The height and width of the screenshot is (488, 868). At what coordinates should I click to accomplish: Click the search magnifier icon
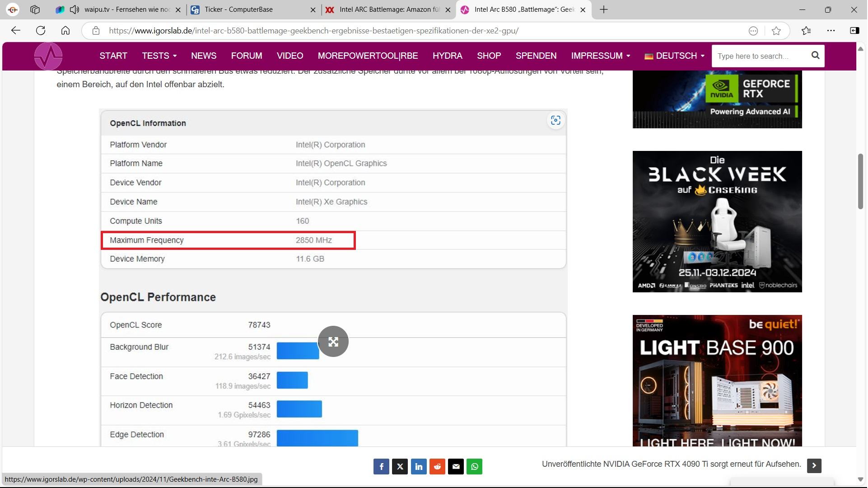[x=815, y=55]
